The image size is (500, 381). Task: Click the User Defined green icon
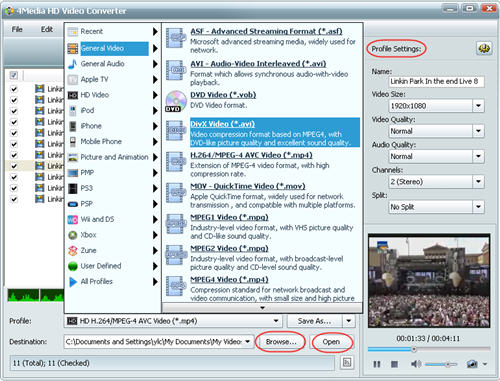[x=72, y=266]
